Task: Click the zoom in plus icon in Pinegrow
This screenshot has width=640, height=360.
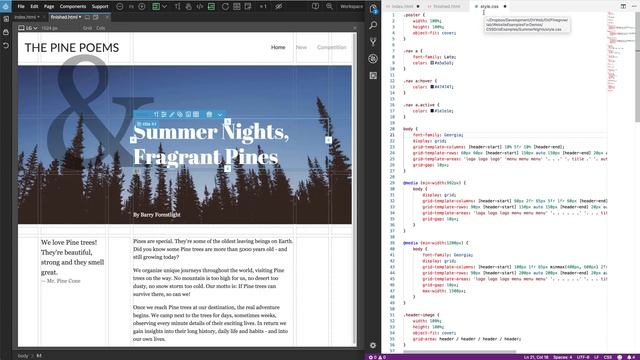Action: (142, 7)
